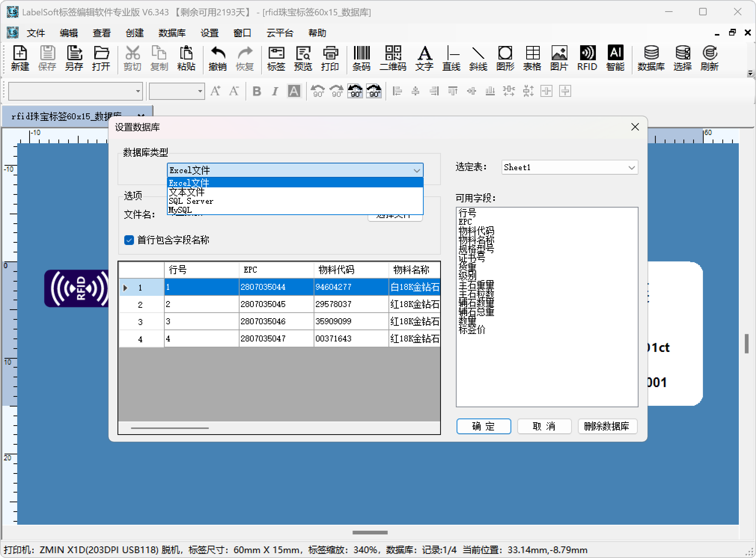Click the 物料代码 column header
The image size is (756, 558).
click(351, 270)
